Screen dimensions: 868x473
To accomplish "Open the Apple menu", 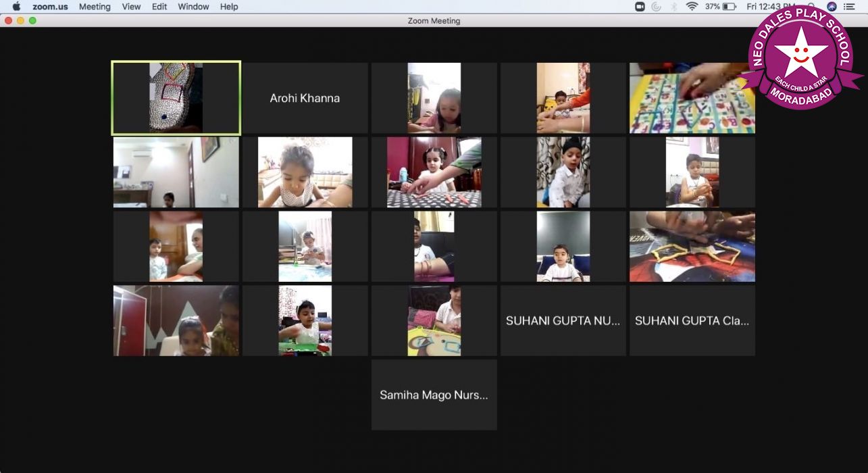I will coord(17,7).
